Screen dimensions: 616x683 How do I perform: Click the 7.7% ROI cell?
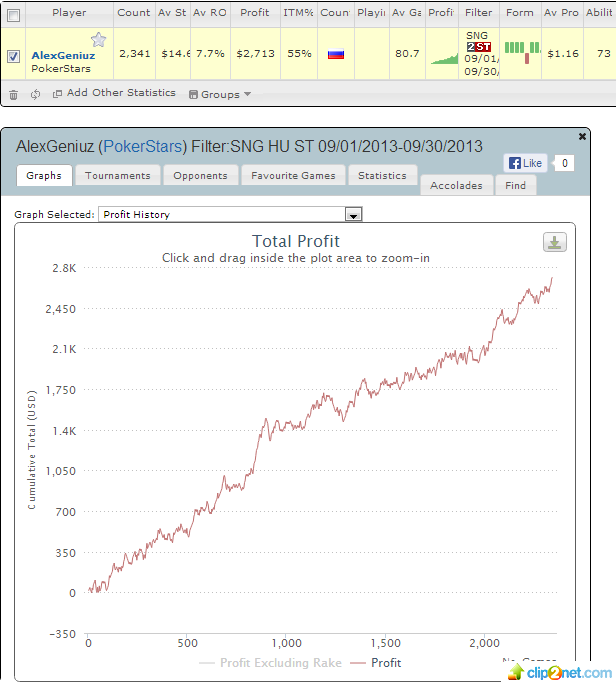(210, 54)
